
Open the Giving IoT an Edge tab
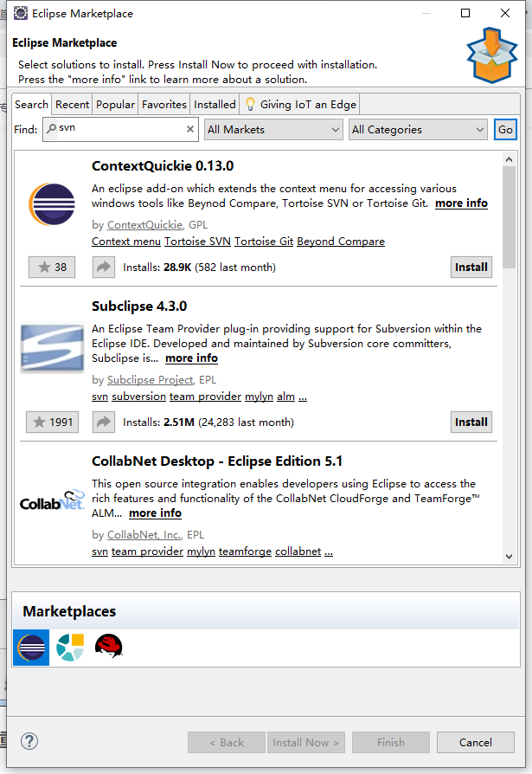coord(300,105)
